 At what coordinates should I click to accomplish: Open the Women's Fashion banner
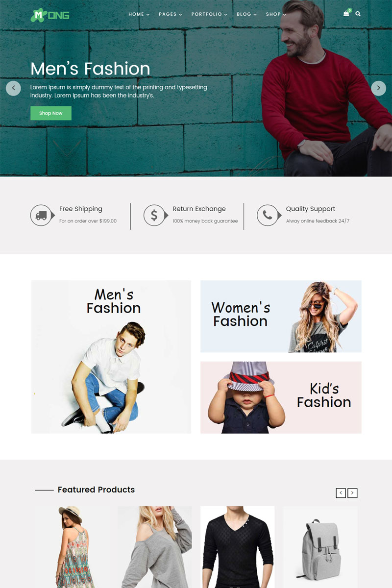coord(281,317)
